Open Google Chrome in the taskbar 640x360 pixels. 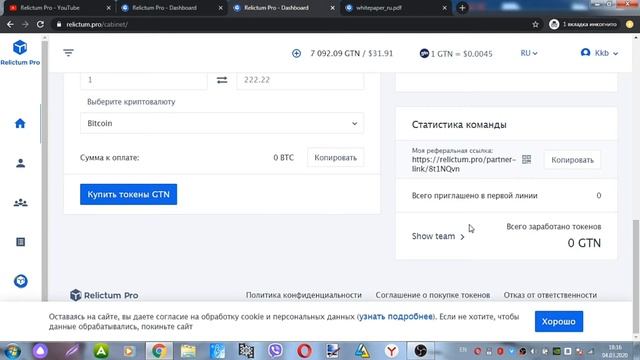(159, 351)
